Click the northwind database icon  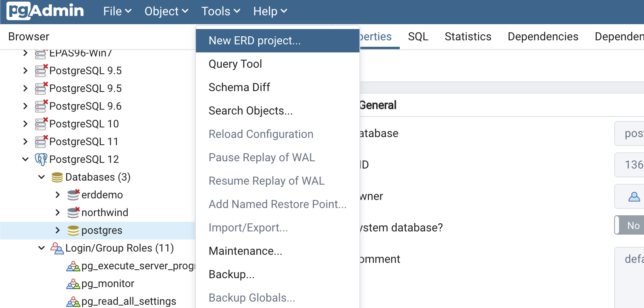point(73,212)
